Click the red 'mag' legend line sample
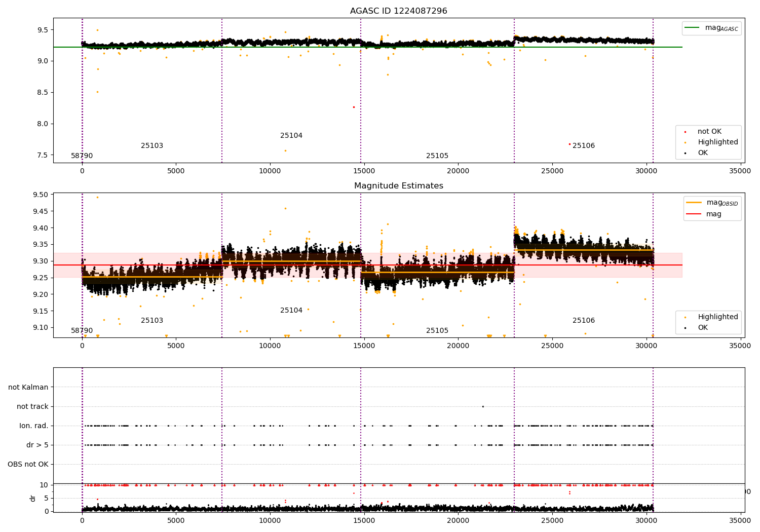Viewport: 760px width, 532px height. click(694, 214)
